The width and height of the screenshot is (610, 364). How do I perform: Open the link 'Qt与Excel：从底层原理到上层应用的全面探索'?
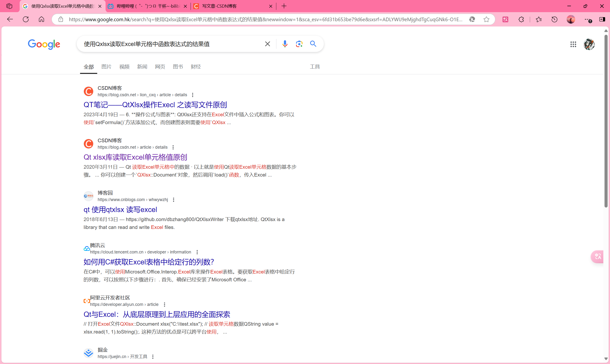coord(157,314)
